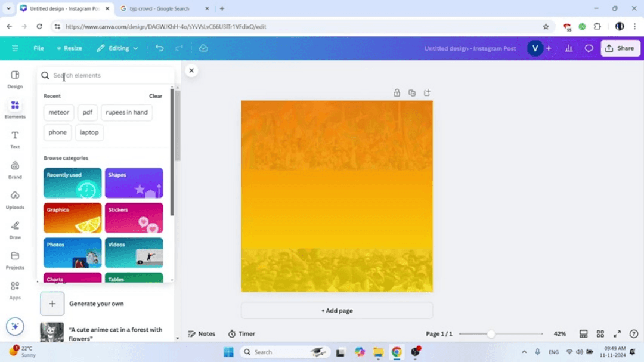Screen dimensions: 644x362
Task: Toggle fullscreen presentation mode icon
Action: pos(617,334)
